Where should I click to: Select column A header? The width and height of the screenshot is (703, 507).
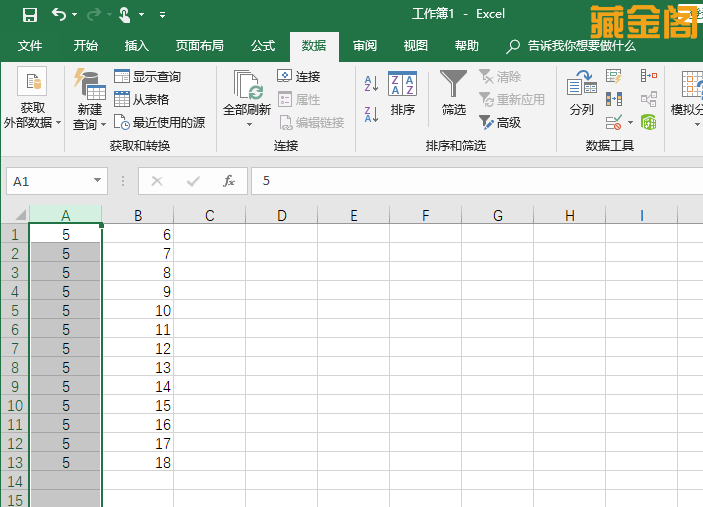click(65, 215)
